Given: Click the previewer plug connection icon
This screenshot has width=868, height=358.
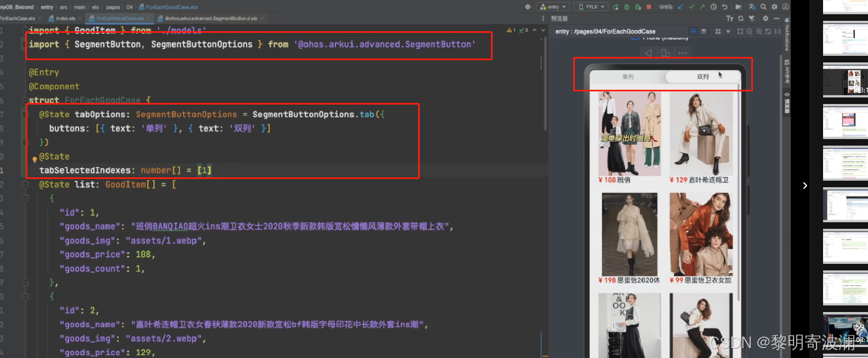Looking at the screenshot, I should tap(752, 19).
